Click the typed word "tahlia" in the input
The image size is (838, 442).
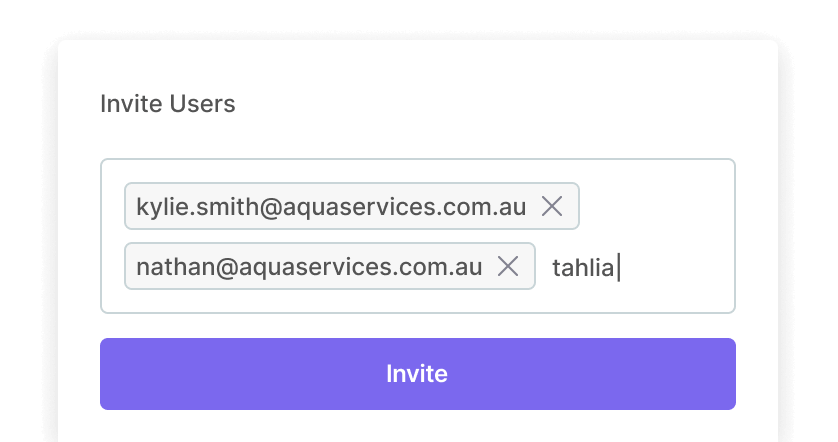click(582, 267)
